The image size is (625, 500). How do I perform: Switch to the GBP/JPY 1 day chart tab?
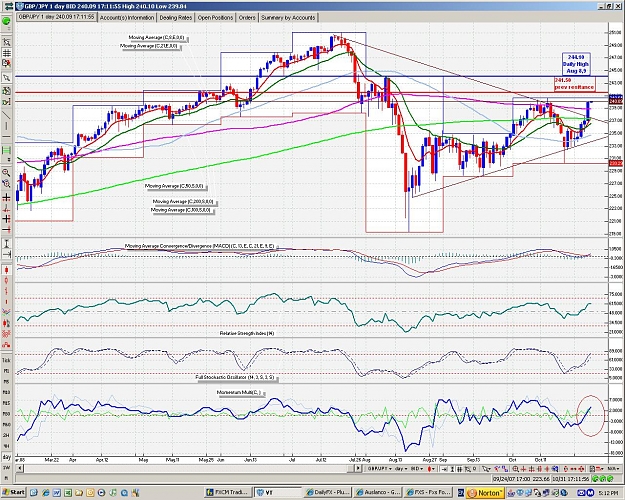57,17
